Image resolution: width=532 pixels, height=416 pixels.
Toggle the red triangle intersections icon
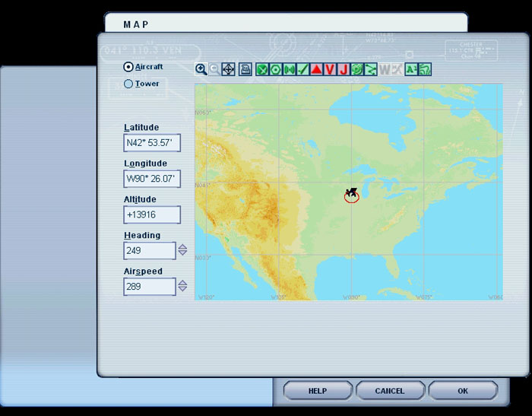(317, 69)
